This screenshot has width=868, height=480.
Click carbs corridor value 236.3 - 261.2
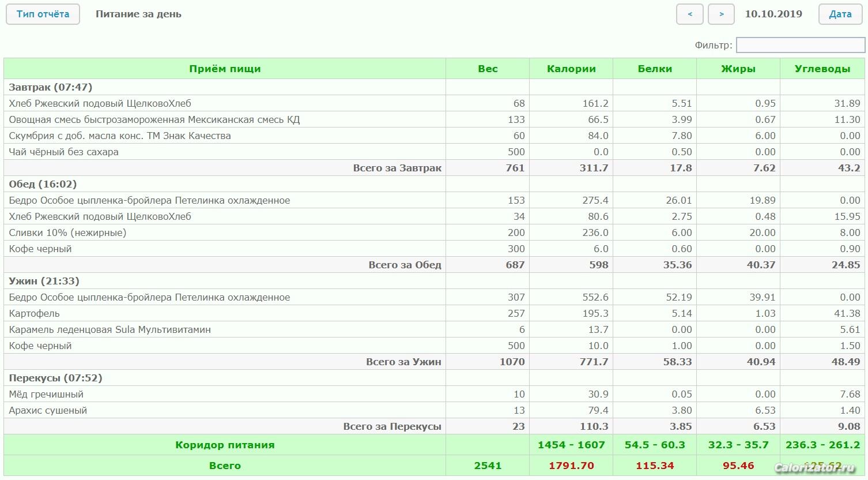822,445
